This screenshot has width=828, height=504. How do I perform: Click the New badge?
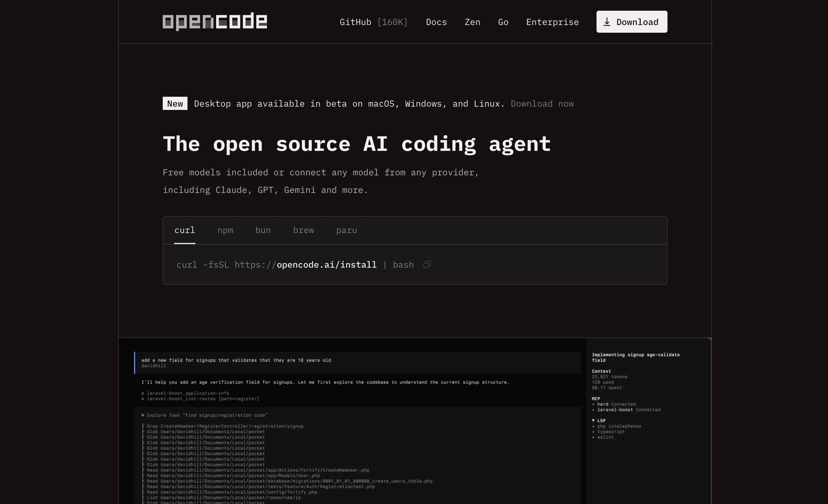click(x=175, y=104)
